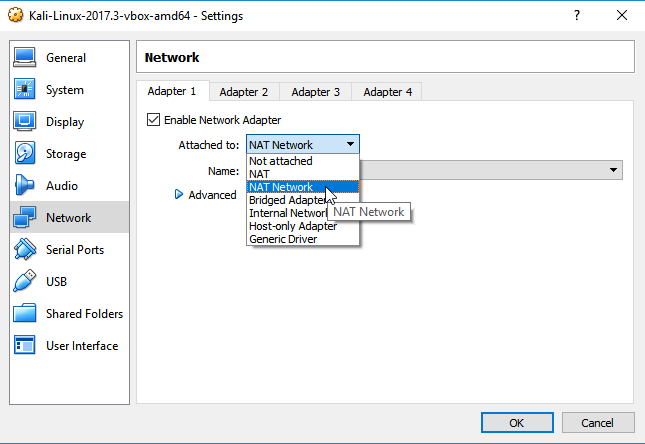The image size is (645, 444).
Task: Select the System chip icon
Action: [x=25, y=90]
